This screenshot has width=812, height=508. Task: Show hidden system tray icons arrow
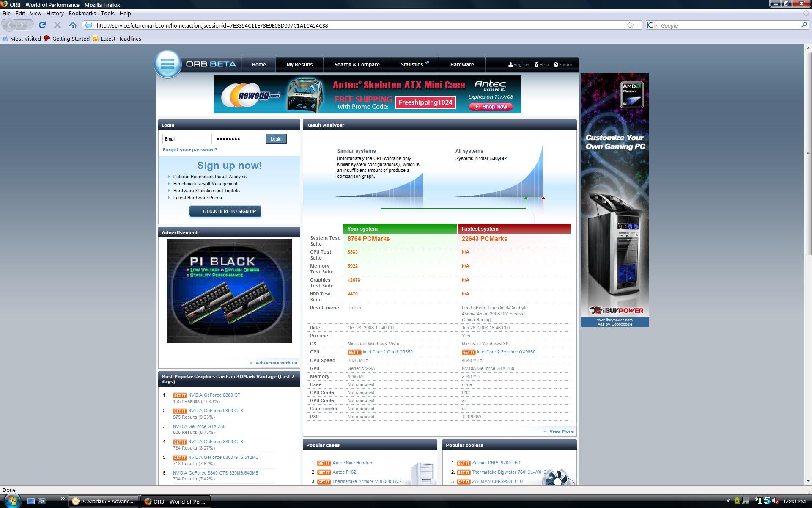[x=729, y=502]
